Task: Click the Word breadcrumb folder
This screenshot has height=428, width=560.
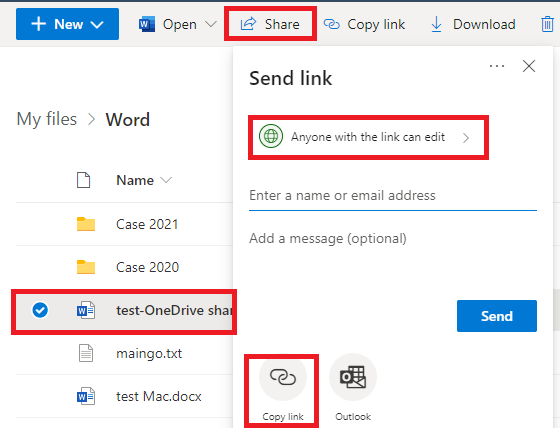Action: (x=128, y=120)
